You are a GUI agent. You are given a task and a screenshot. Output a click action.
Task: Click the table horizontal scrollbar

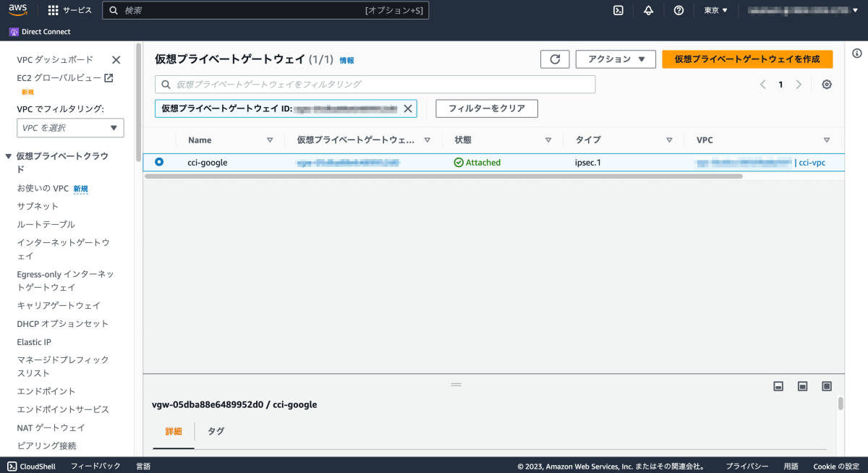[x=443, y=176]
